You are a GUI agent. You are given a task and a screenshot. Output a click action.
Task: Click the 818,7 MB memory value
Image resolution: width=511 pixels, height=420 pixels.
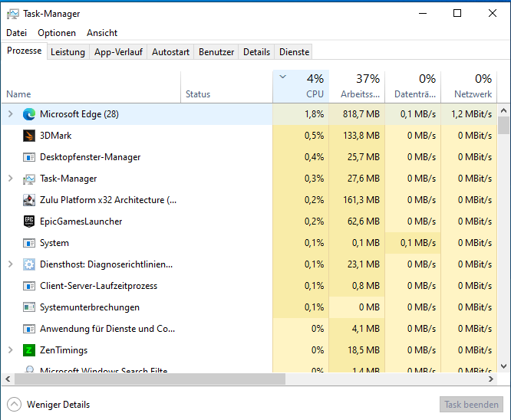pos(361,114)
